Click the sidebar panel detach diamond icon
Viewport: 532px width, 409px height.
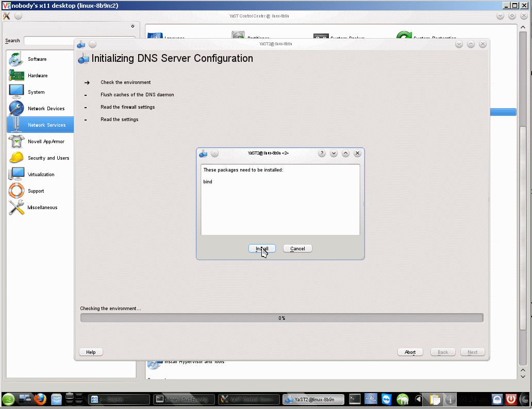pyautogui.click(x=132, y=26)
